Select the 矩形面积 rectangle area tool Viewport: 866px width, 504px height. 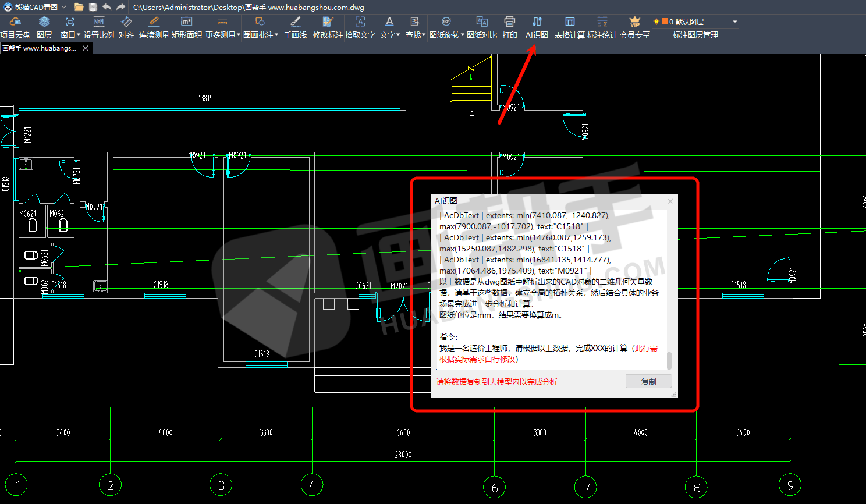tap(186, 27)
